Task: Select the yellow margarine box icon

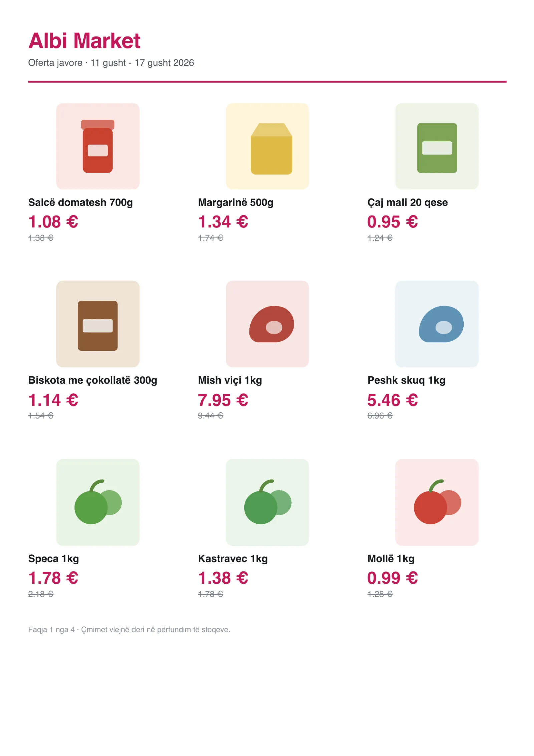Action: pos(267,146)
